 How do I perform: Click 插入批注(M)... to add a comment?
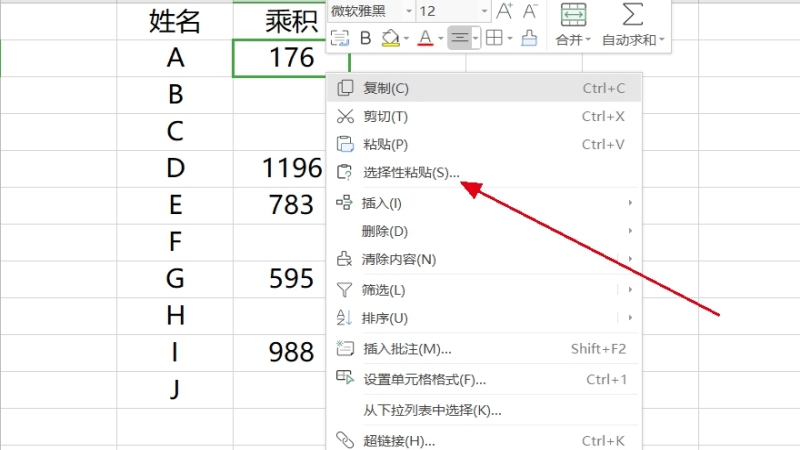407,349
